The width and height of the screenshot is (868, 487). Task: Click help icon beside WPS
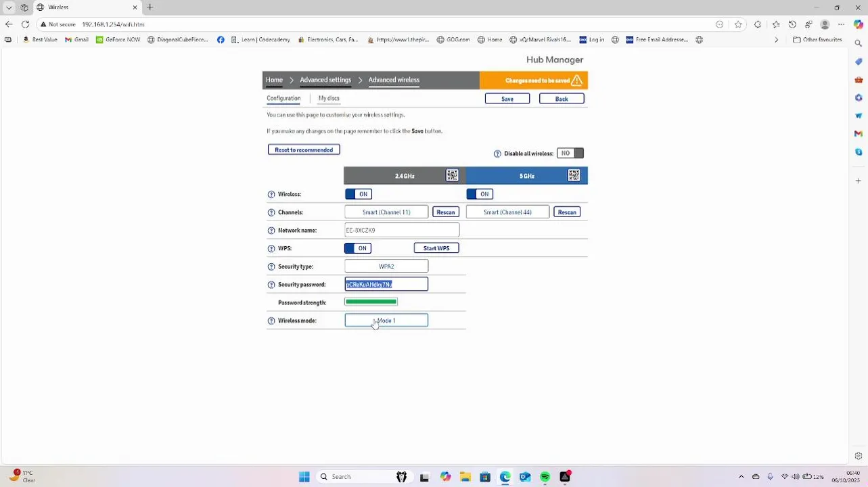pyautogui.click(x=271, y=249)
